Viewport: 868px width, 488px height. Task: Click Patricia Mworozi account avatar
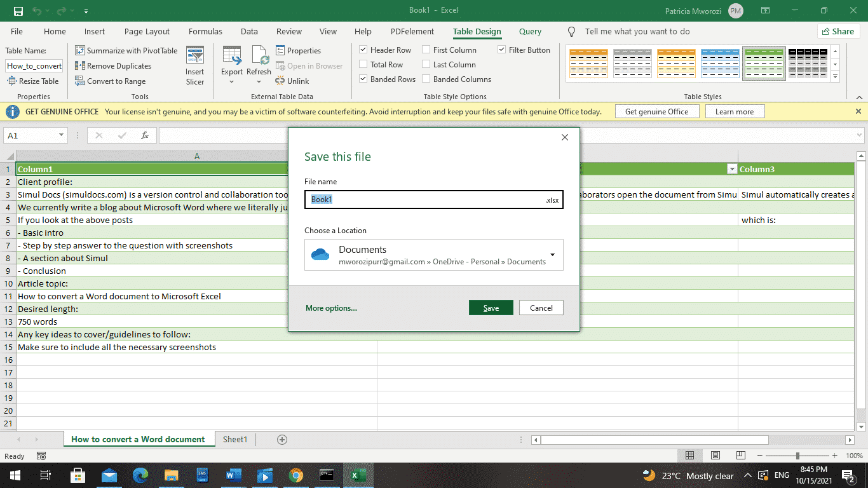click(736, 11)
